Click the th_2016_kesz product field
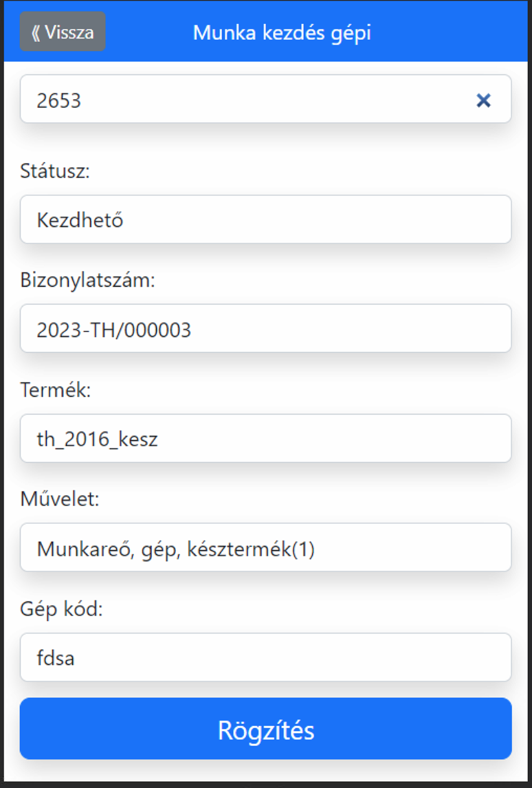This screenshot has height=788, width=532. coord(265,439)
